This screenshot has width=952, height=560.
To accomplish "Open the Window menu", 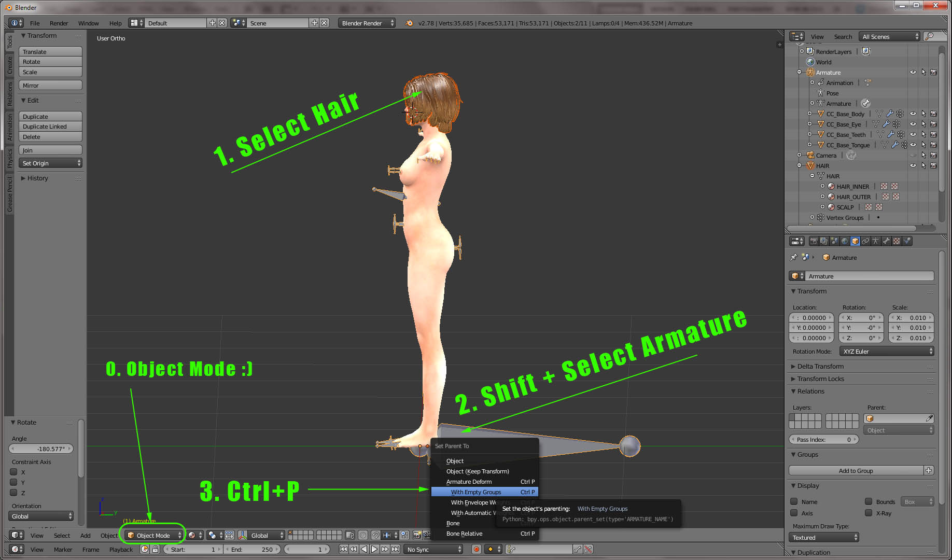I will [88, 23].
